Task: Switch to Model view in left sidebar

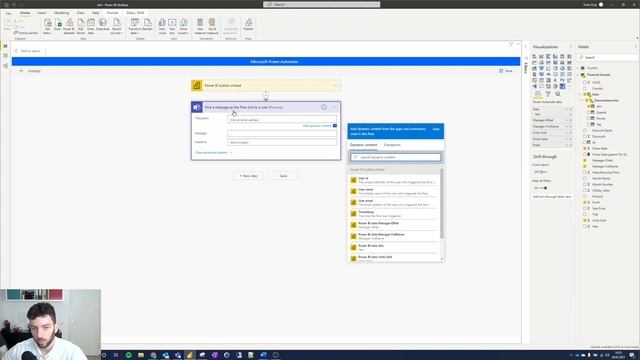Action: tap(5, 65)
